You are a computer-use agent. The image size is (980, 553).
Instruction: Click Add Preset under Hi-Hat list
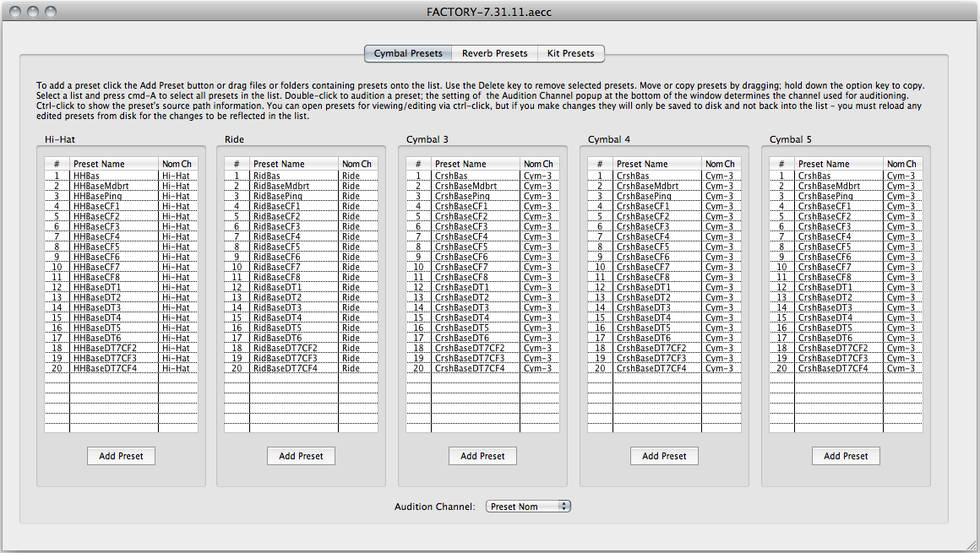[121, 456]
